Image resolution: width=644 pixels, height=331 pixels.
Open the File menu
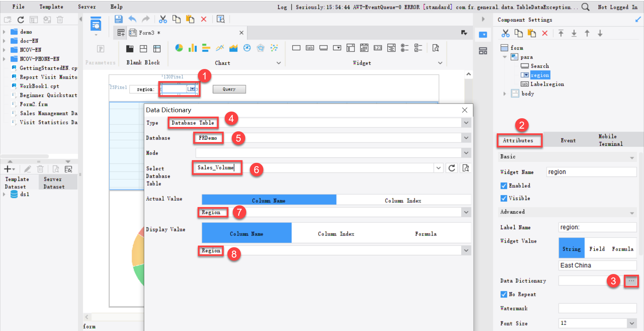click(18, 7)
